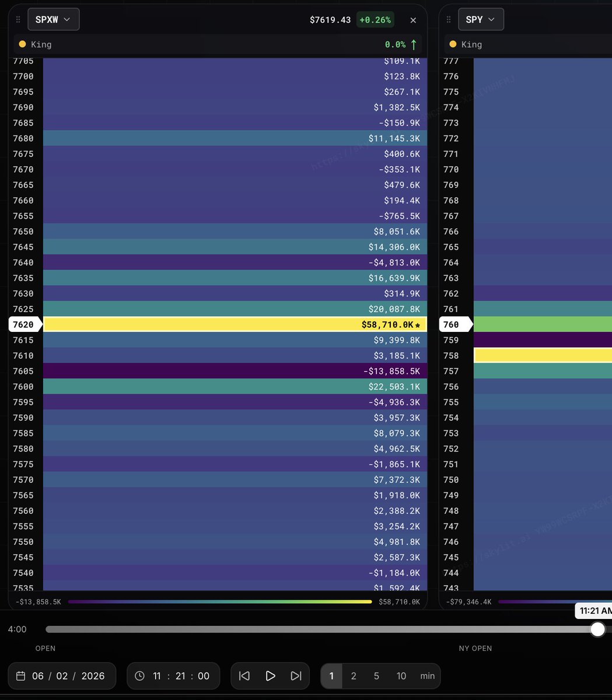Viewport: 612px width, 700px height.
Task: Select the 7605 strike row -$13,858.5K
Action: (x=235, y=371)
